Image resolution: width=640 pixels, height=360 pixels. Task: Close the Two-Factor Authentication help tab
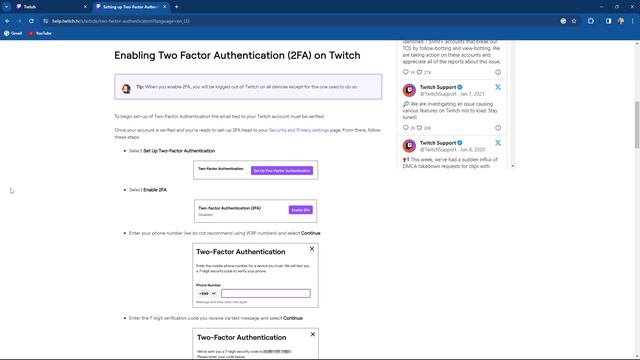(x=164, y=7)
